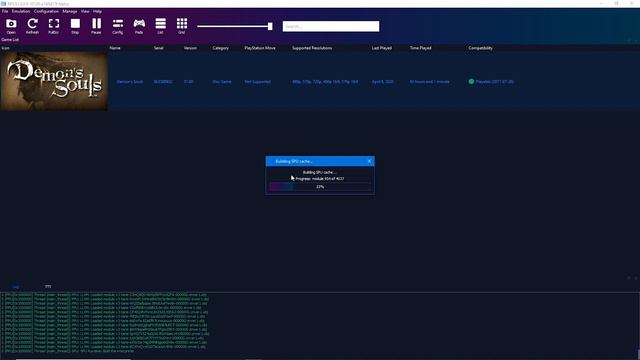640x360 pixels.
Task: Click the Open game toolbar icon
Action: point(11,26)
